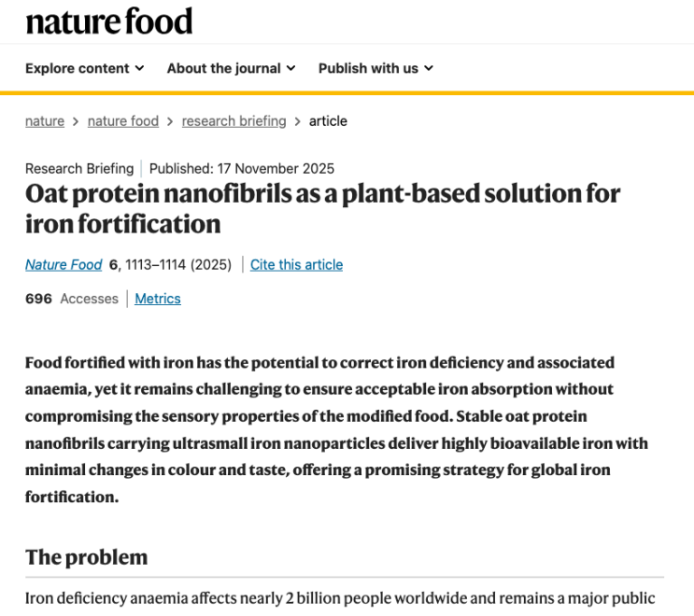
Task: Open the About the journal dropdown
Action: coord(231,68)
